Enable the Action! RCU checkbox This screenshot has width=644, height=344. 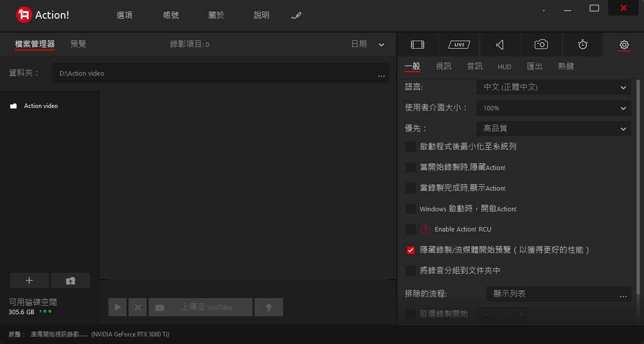pos(411,230)
